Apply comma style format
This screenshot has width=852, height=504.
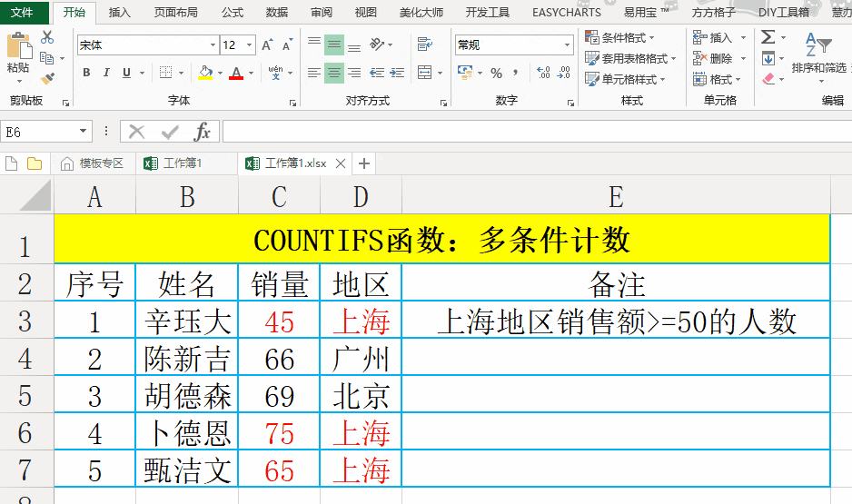coord(515,73)
